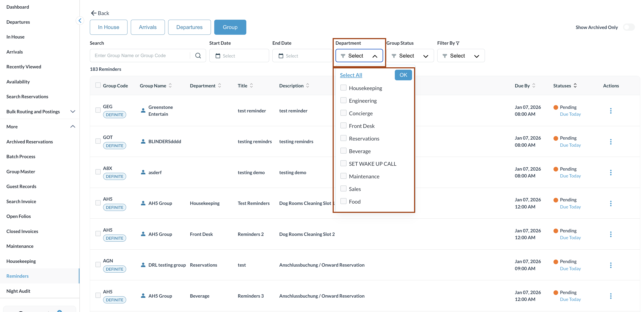Click person icon next to BLINDERSdddd
This screenshot has width=644, height=312.
tap(143, 141)
